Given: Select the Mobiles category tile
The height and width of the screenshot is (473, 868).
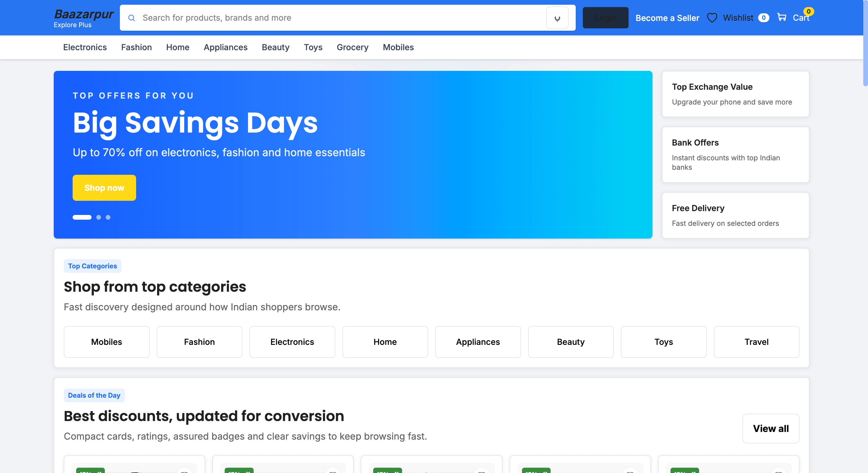Looking at the screenshot, I should coord(107,342).
